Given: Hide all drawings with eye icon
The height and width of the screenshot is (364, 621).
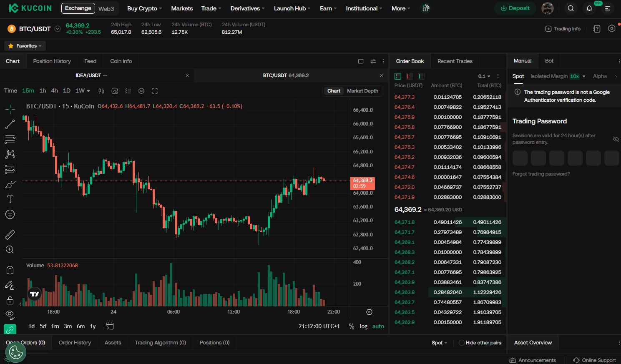Looking at the screenshot, I should click(x=10, y=314).
